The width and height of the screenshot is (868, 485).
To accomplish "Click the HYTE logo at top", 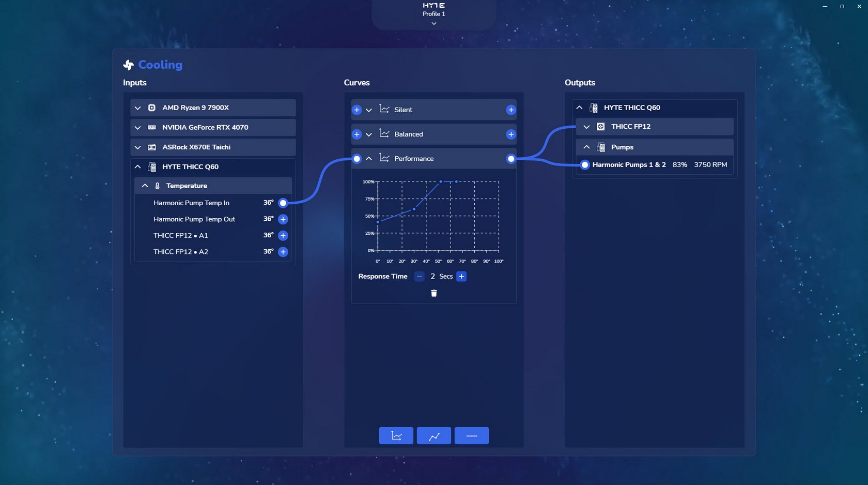I will (x=434, y=5).
